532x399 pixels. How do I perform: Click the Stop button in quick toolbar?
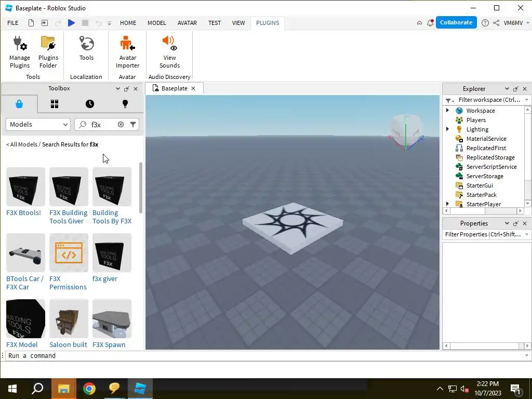pyautogui.click(x=85, y=23)
